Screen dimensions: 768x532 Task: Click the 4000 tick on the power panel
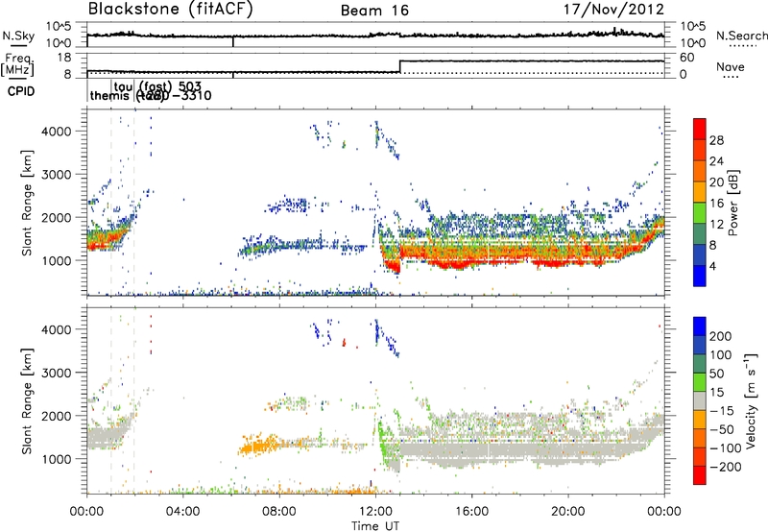pos(56,132)
